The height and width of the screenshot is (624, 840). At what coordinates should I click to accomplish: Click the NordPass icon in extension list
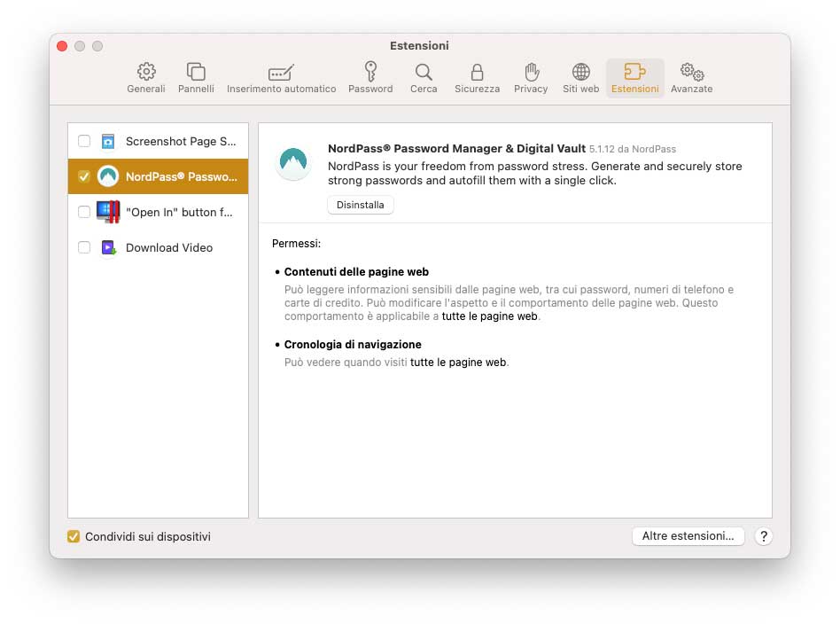click(x=108, y=176)
